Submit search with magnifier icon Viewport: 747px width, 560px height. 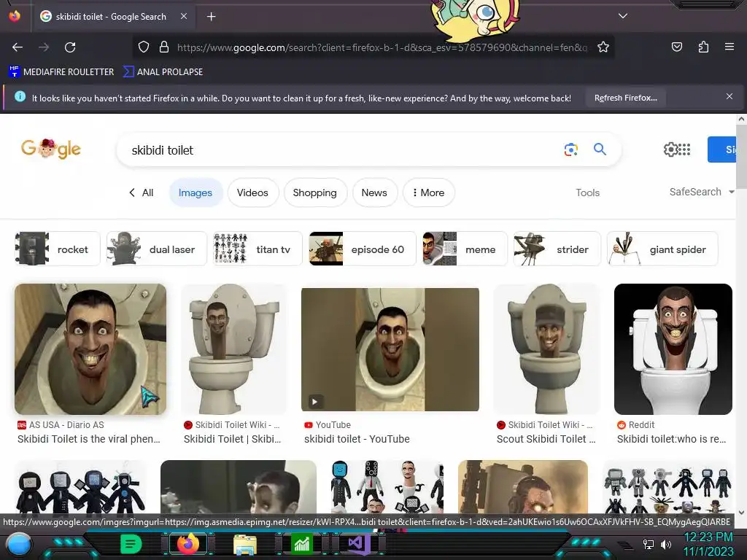(600, 149)
